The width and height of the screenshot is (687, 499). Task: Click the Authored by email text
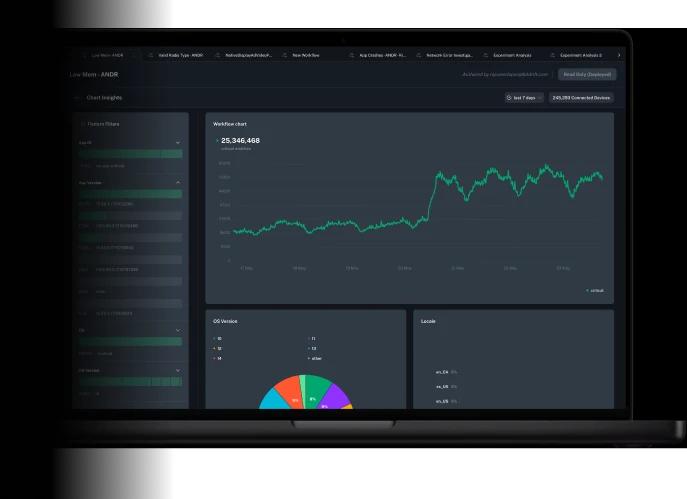pyautogui.click(x=505, y=74)
